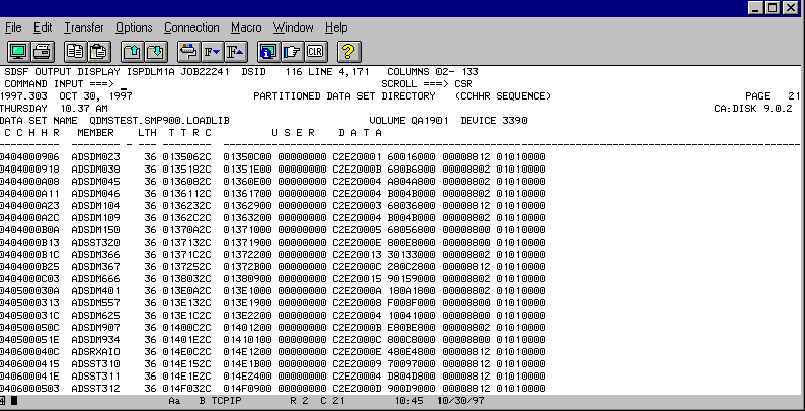Image resolution: width=805 pixels, height=411 pixels.
Task: Click the VOLUME QA1901 text
Action: 409,121
